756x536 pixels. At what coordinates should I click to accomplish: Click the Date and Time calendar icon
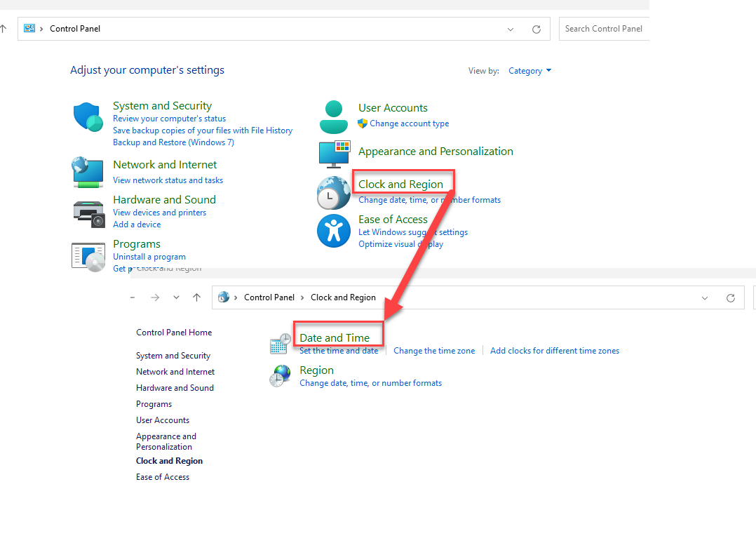click(281, 344)
